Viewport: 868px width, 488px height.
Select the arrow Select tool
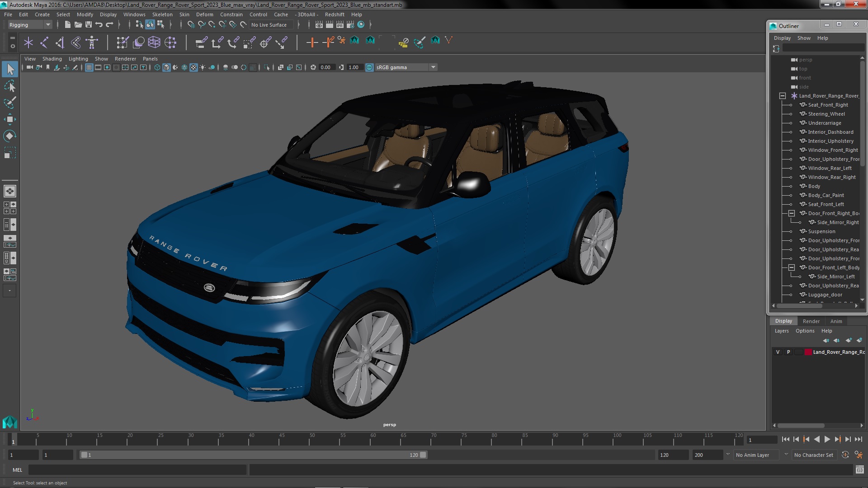(10, 69)
